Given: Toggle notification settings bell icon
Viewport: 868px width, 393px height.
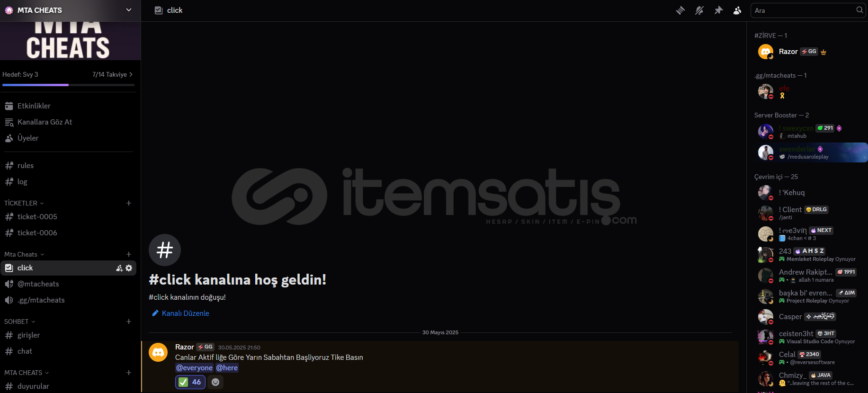Looking at the screenshot, I should 699,10.
